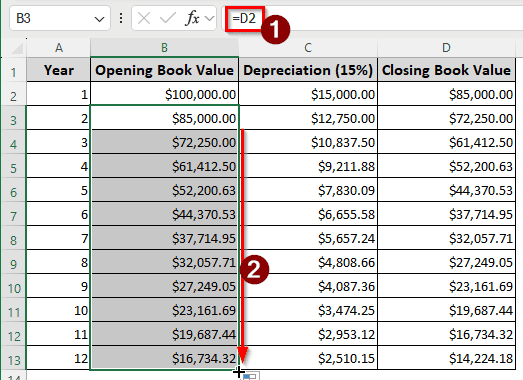Select column A header
The width and height of the screenshot is (523, 380).
coord(59,48)
